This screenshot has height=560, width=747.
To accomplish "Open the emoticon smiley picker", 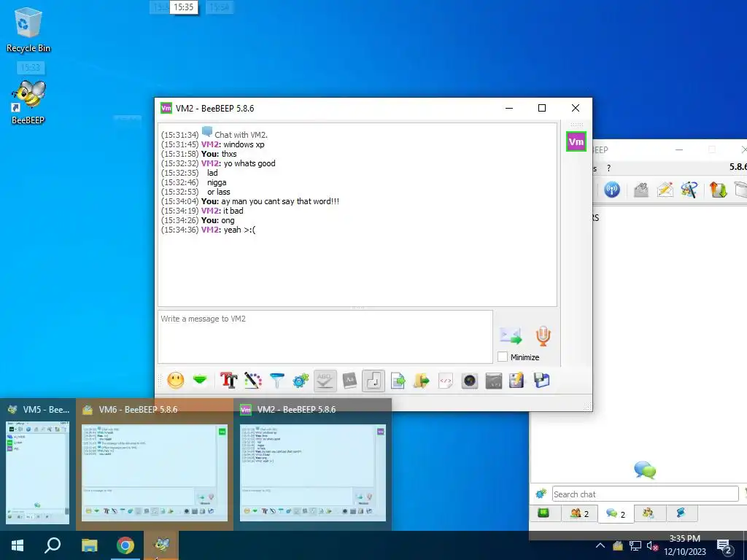I will point(175,381).
